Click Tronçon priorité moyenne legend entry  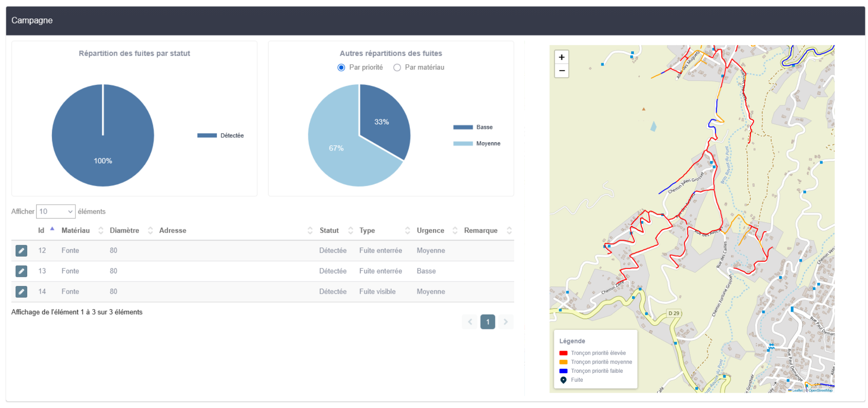pyautogui.click(x=596, y=362)
